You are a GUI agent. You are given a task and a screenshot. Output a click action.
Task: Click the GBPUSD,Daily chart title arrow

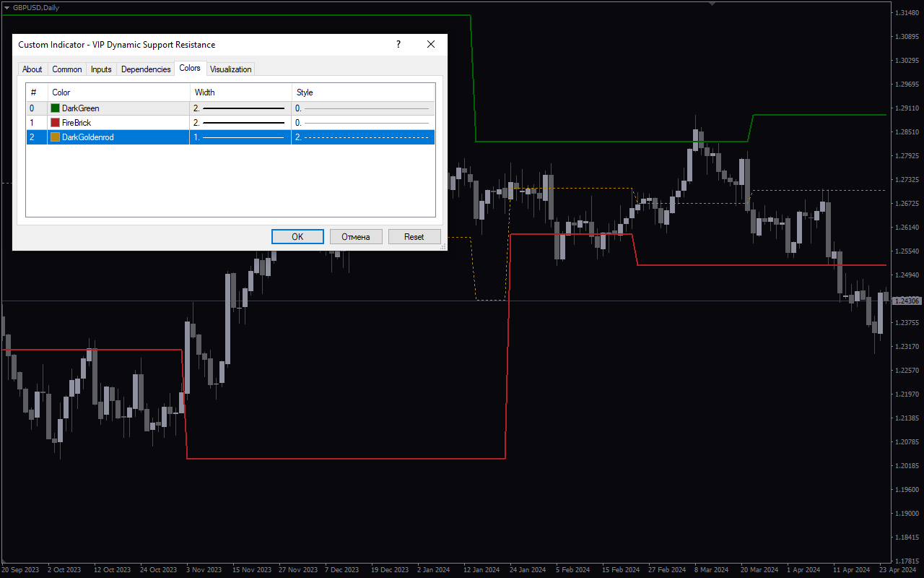(6, 7)
